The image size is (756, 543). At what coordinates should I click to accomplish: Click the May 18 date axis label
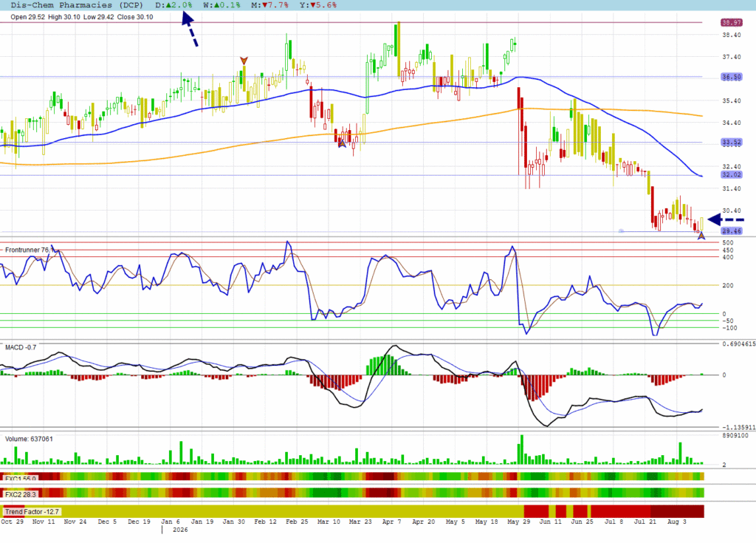(x=487, y=522)
